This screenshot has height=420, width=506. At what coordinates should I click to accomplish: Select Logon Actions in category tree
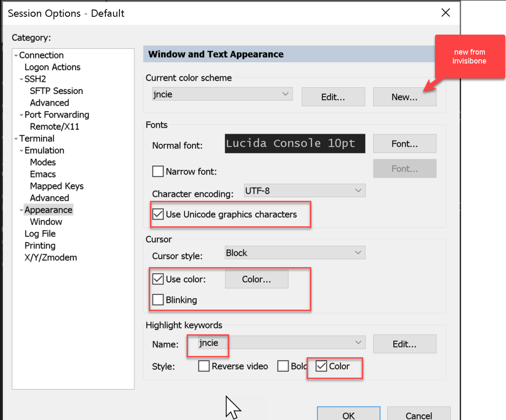click(x=52, y=67)
